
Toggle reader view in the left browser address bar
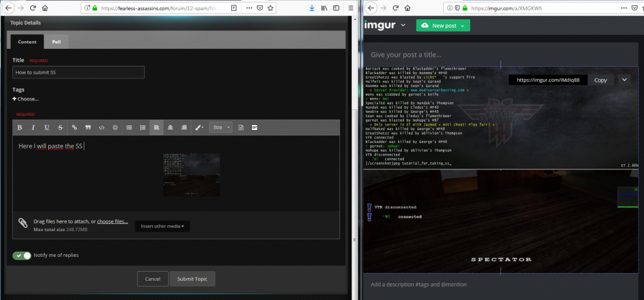[x=234, y=8]
